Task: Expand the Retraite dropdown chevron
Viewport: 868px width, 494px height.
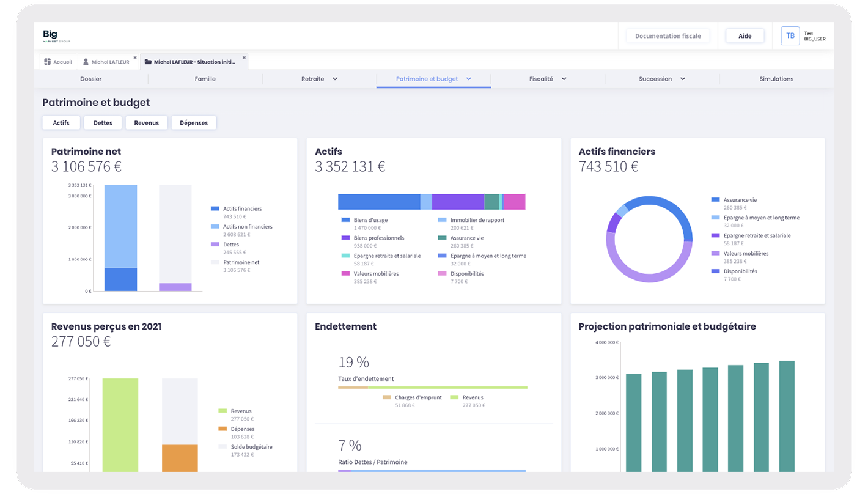Action: [335, 79]
